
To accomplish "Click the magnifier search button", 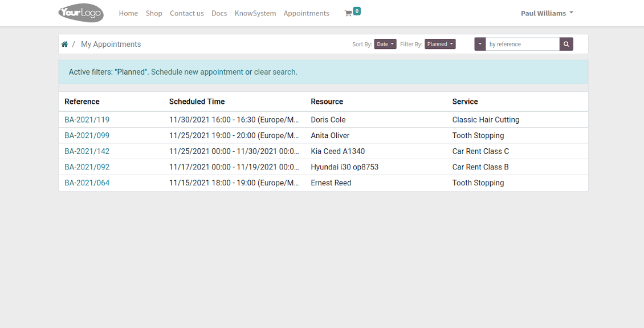I will coord(566,44).
